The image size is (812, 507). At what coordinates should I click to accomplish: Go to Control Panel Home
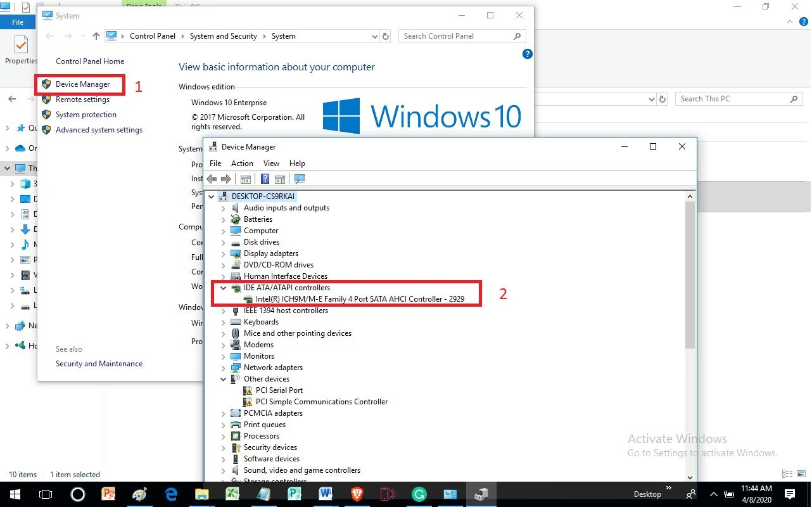click(x=90, y=61)
